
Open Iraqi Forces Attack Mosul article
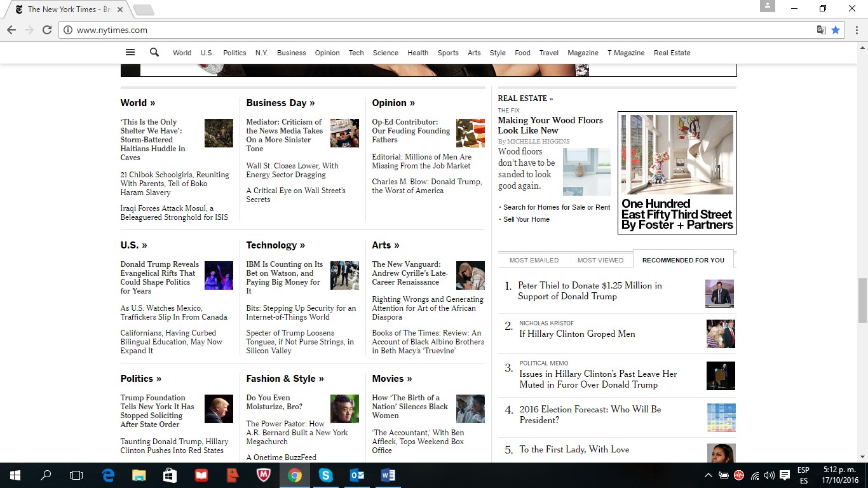pyautogui.click(x=174, y=213)
